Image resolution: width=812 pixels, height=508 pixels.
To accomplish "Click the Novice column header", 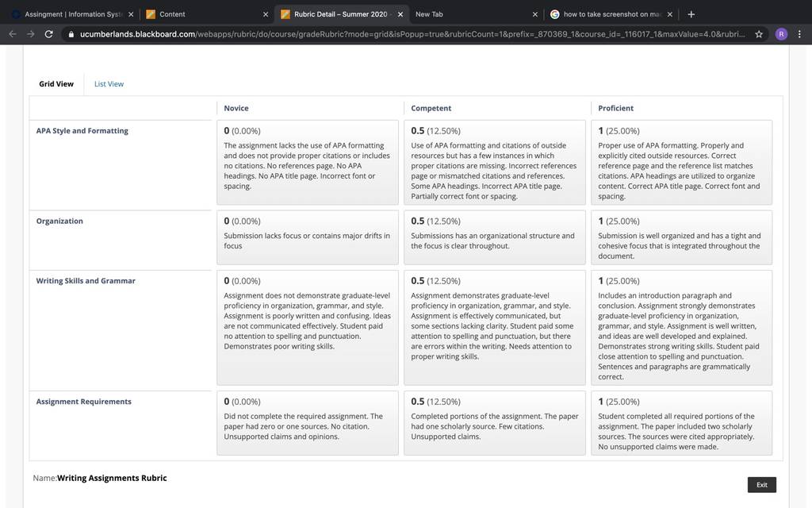I will [x=236, y=108].
